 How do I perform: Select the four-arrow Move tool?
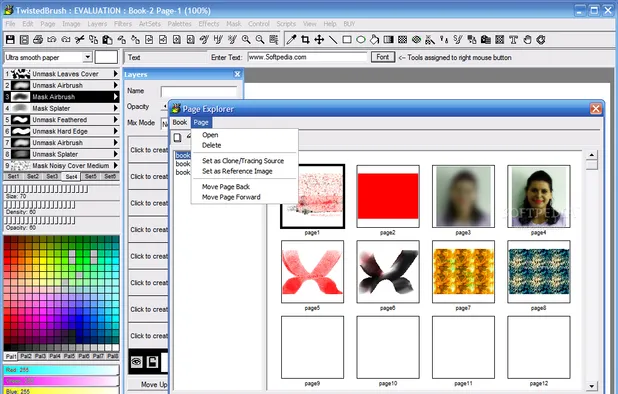[319, 39]
